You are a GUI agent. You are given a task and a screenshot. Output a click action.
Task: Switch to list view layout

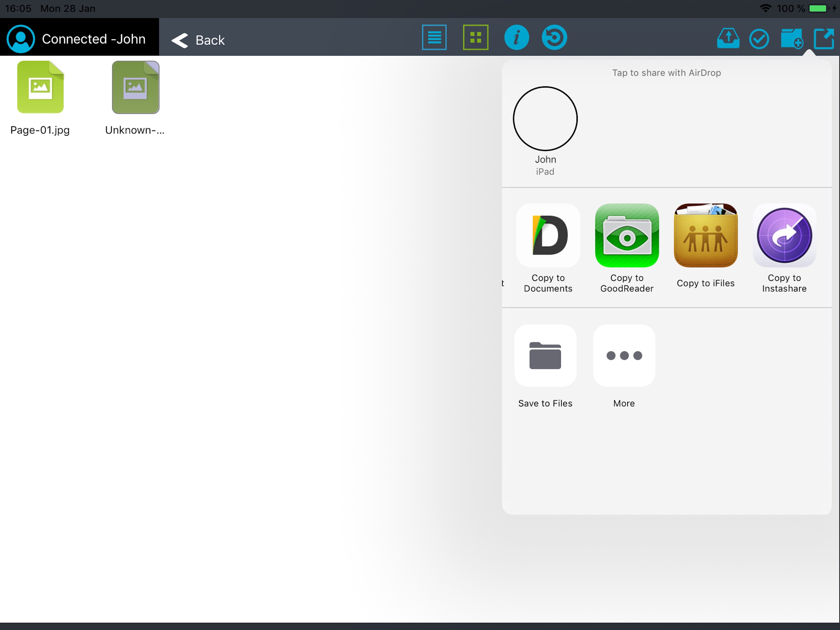click(434, 38)
